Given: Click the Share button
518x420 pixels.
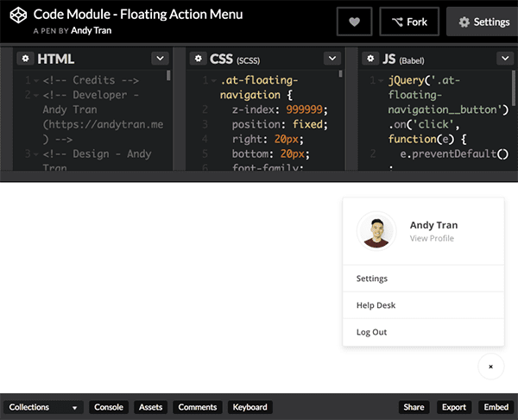Looking at the screenshot, I should pos(414,407).
